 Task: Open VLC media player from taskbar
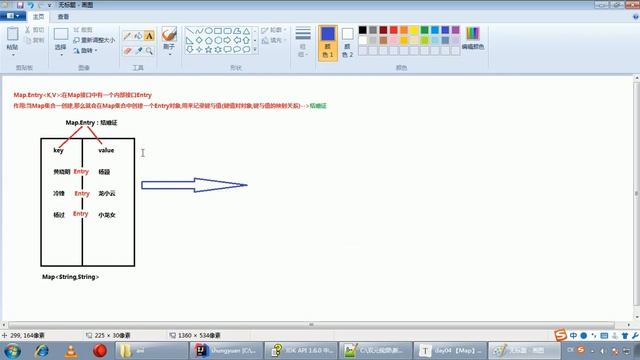(x=71, y=351)
